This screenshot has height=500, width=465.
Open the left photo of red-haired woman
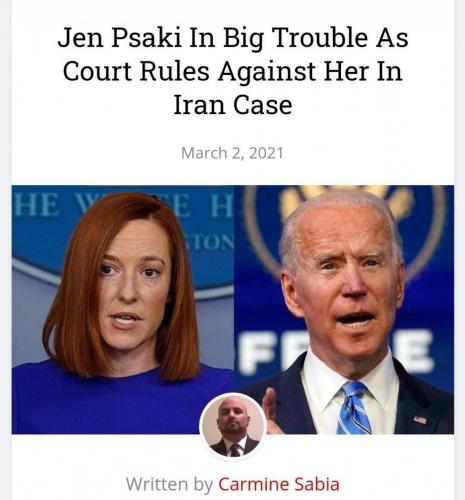123,310
